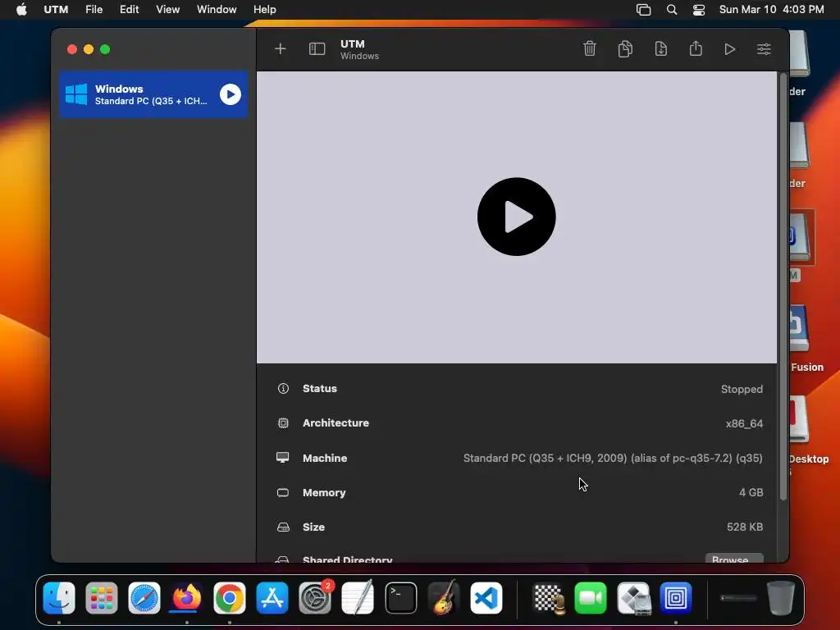Click the 4 GB memory value

click(751, 492)
